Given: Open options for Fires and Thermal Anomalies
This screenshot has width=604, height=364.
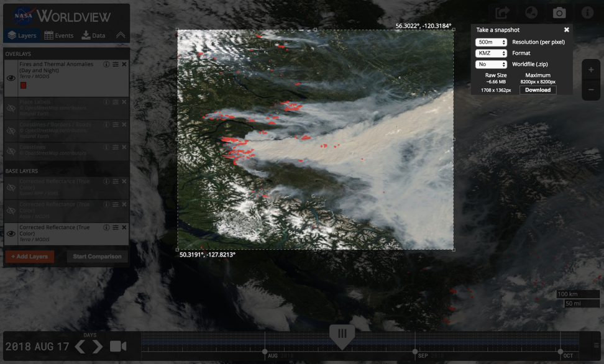Looking at the screenshot, I should (116, 65).
